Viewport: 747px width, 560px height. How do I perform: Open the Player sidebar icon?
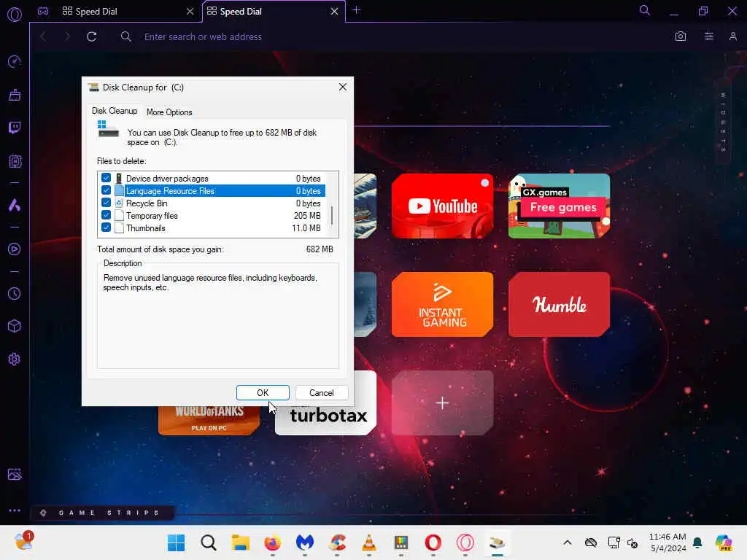coord(15,249)
